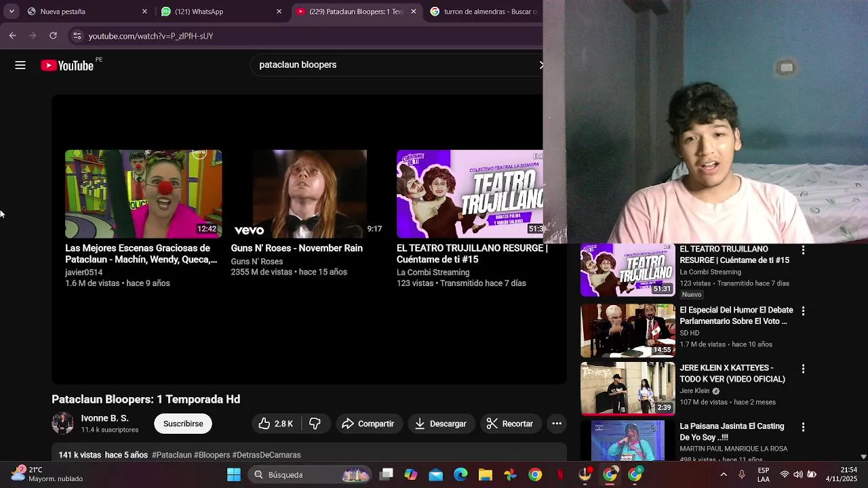Open the #DetrasDeCamaras hashtag link
The width and height of the screenshot is (868, 488).
(x=267, y=455)
